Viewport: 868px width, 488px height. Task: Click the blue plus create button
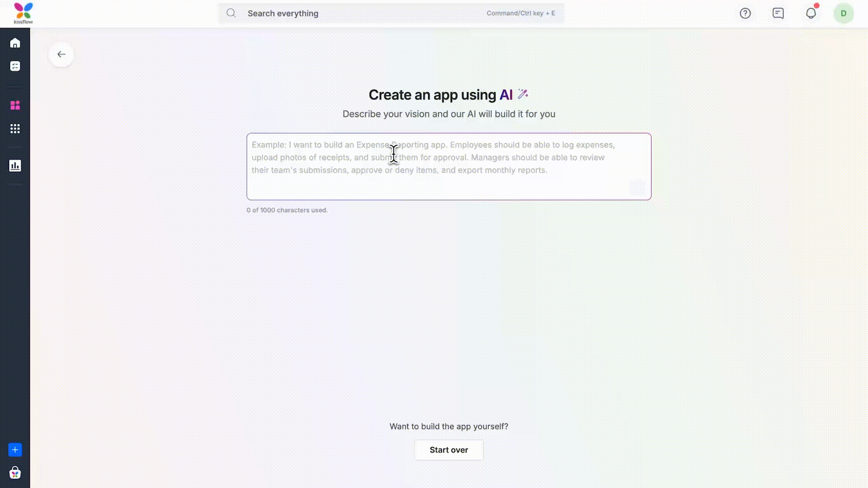pos(15,450)
